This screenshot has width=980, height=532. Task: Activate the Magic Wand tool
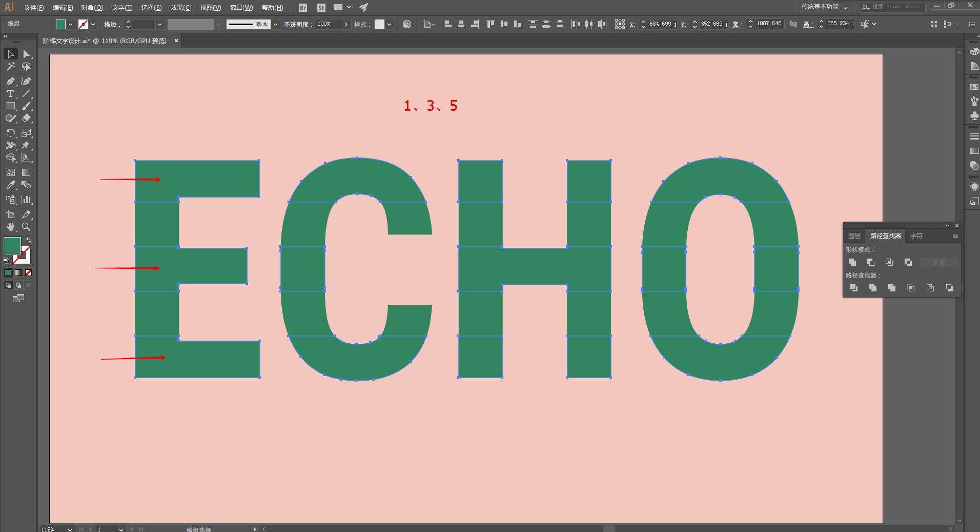[10, 67]
